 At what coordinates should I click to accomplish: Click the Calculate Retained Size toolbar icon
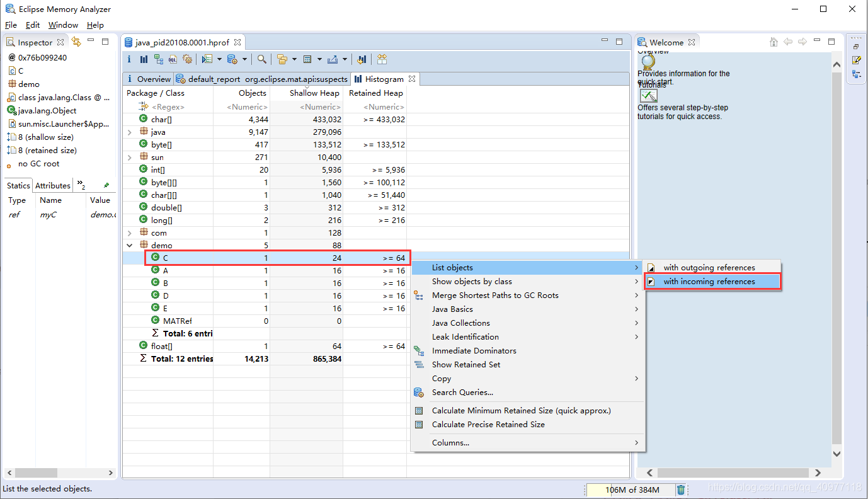point(307,59)
